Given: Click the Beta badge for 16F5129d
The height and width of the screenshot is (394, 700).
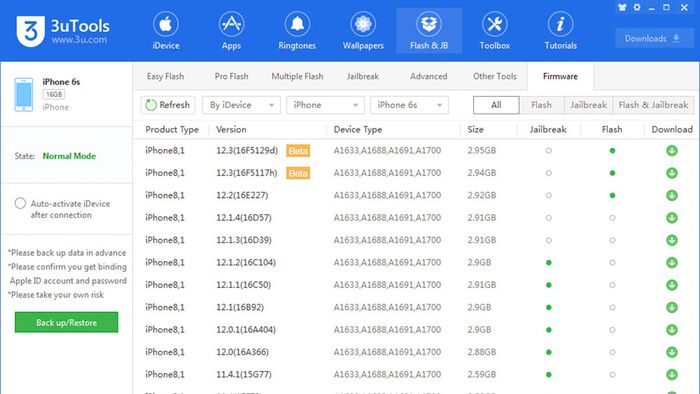Looking at the screenshot, I should click(298, 151).
